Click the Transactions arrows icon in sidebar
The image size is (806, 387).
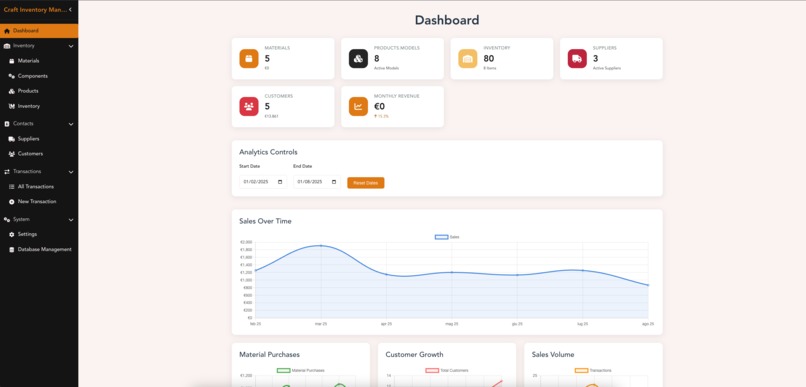pyautogui.click(x=7, y=172)
